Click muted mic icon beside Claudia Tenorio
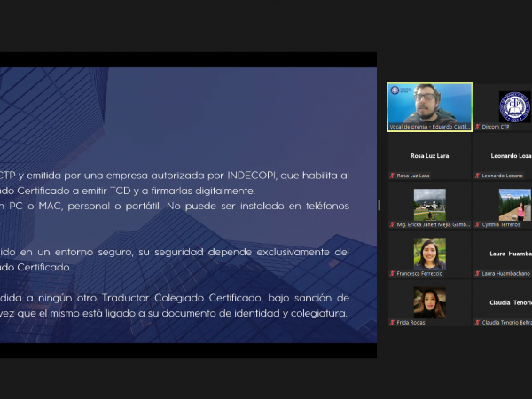The height and width of the screenshot is (399, 532). tap(477, 322)
